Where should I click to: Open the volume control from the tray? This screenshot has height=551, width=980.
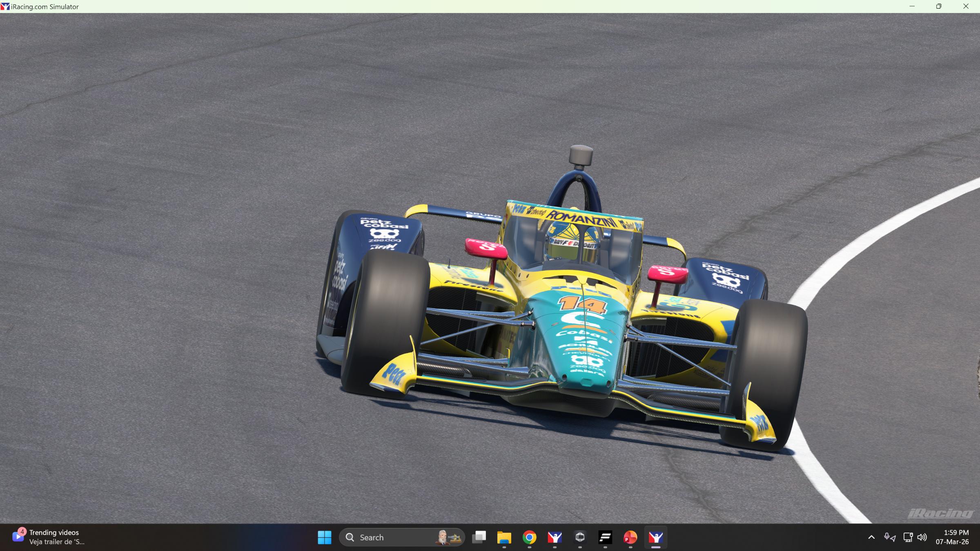[922, 537]
